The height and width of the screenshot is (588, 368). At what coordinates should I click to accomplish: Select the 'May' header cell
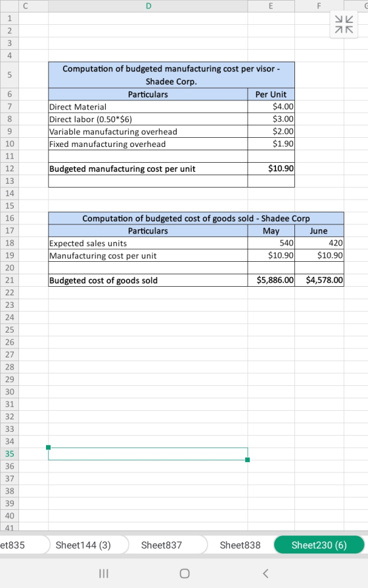point(271,230)
